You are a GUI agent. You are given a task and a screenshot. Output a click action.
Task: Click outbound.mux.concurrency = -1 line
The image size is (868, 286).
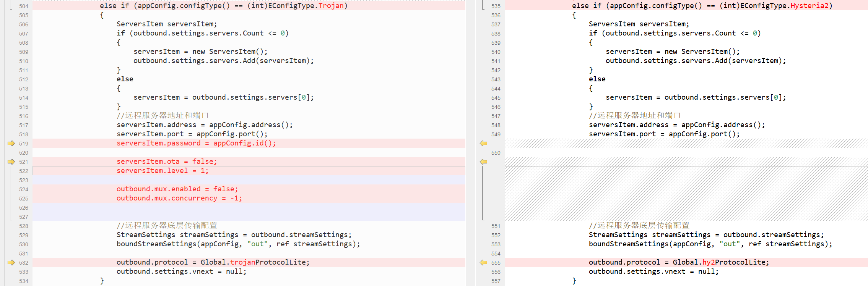179,199
